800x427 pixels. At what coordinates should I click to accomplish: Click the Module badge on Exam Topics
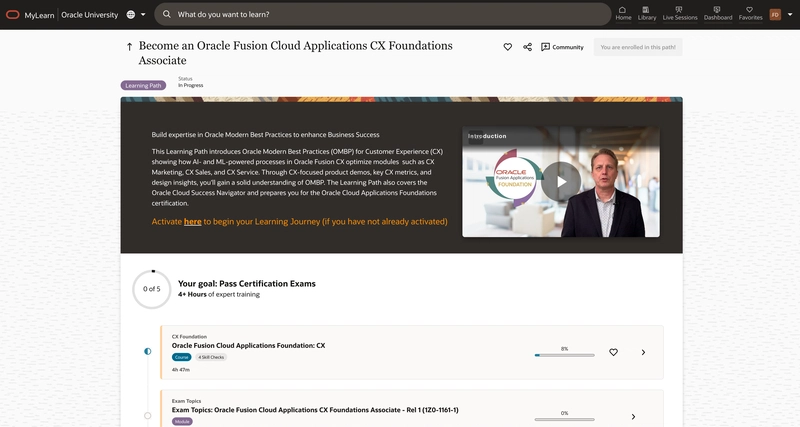pyautogui.click(x=182, y=421)
